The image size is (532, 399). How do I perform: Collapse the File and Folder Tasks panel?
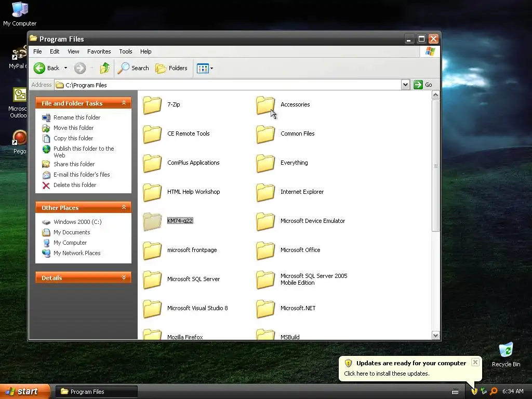[124, 103]
